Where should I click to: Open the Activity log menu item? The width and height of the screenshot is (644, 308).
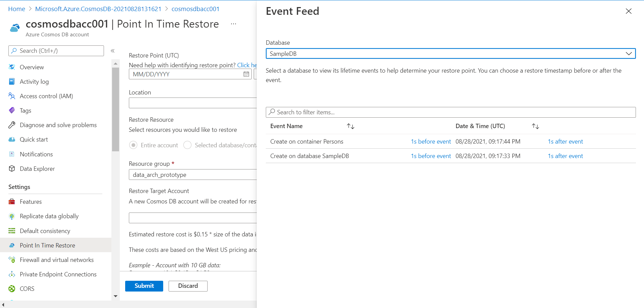pyautogui.click(x=34, y=82)
